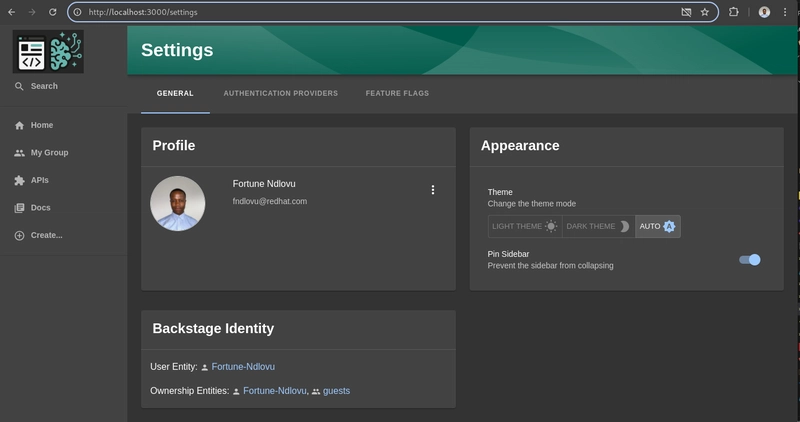Open the Fortune-Ndlovu User Entity link
This screenshot has width=800, height=422.
pyautogui.click(x=243, y=366)
